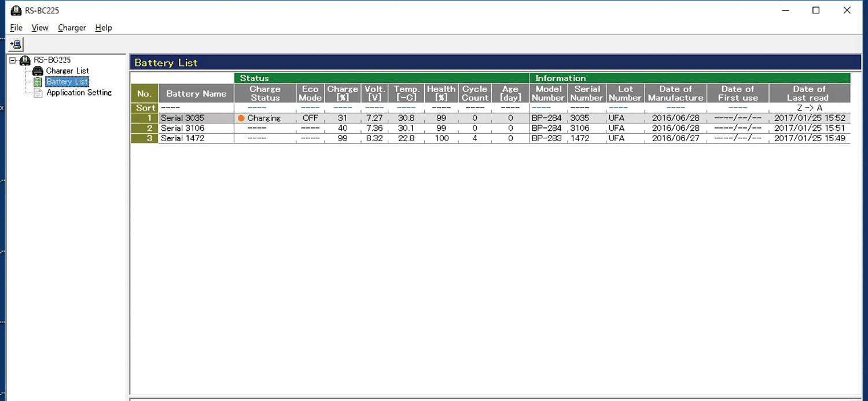868x401 pixels.
Task: Click the RS-BC225 charger root icon in tree
Action: (25, 60)
